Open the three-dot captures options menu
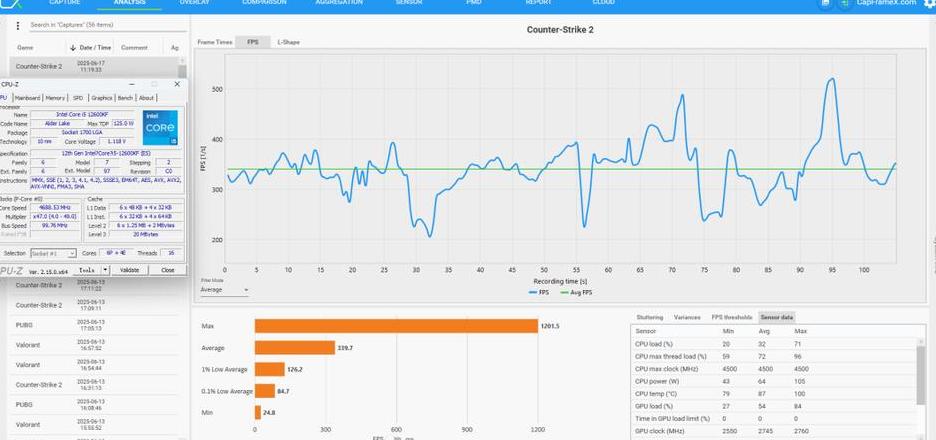Viewport: 936px width, 440px height. tap(18, 26)
